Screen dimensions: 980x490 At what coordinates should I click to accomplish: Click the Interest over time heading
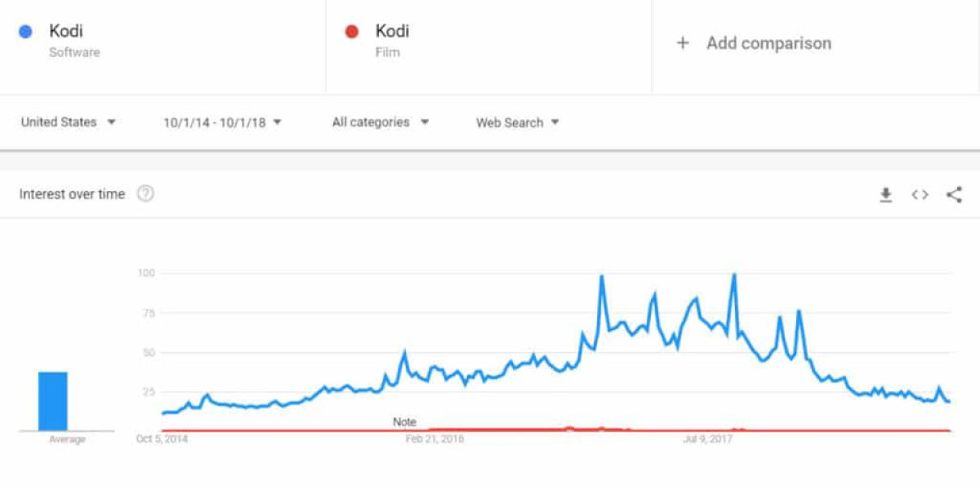point(72,194)
